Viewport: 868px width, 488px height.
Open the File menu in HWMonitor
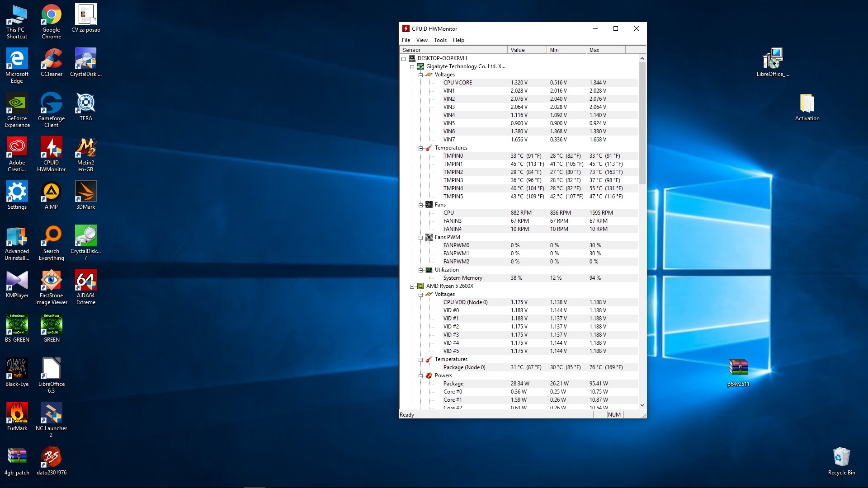pyautogui.click(x=406, y=40)
